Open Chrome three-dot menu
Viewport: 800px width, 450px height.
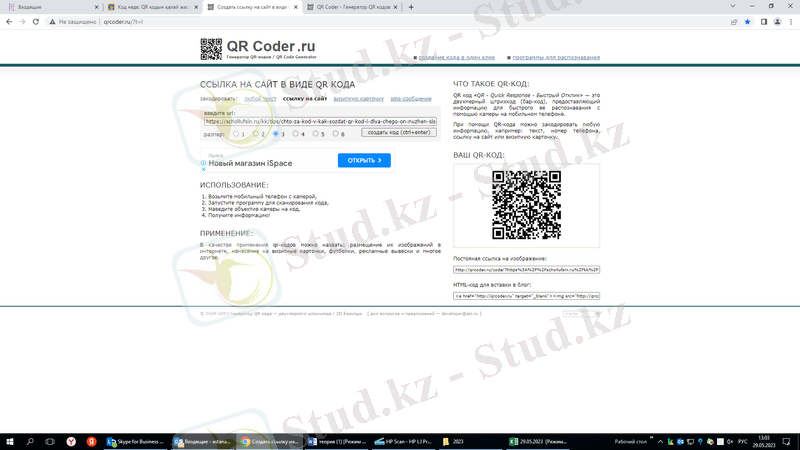coord(791,22)
